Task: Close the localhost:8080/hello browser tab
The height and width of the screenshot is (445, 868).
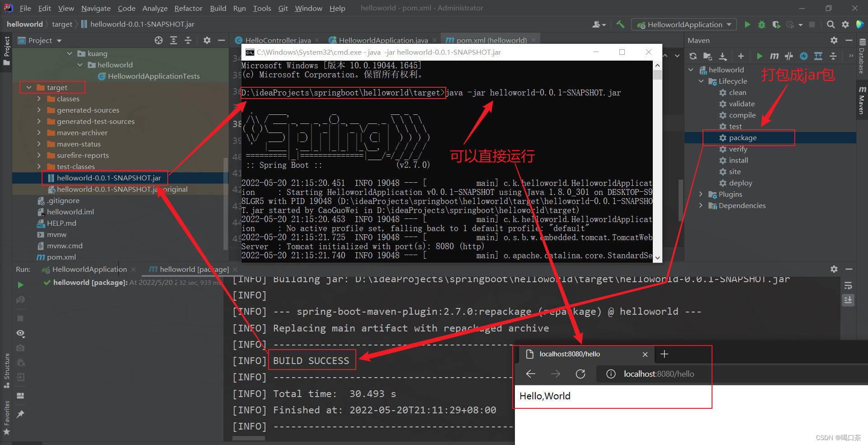Action: click(645, 354)
